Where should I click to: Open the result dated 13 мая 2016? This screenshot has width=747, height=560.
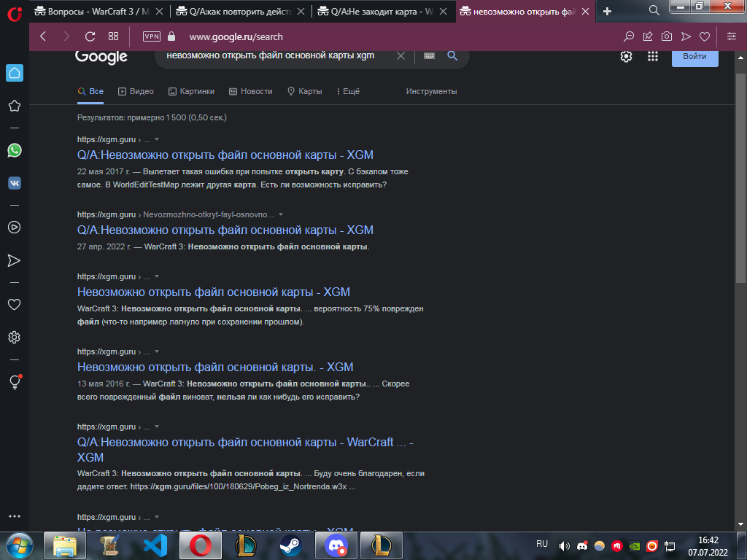coord(215,367)
